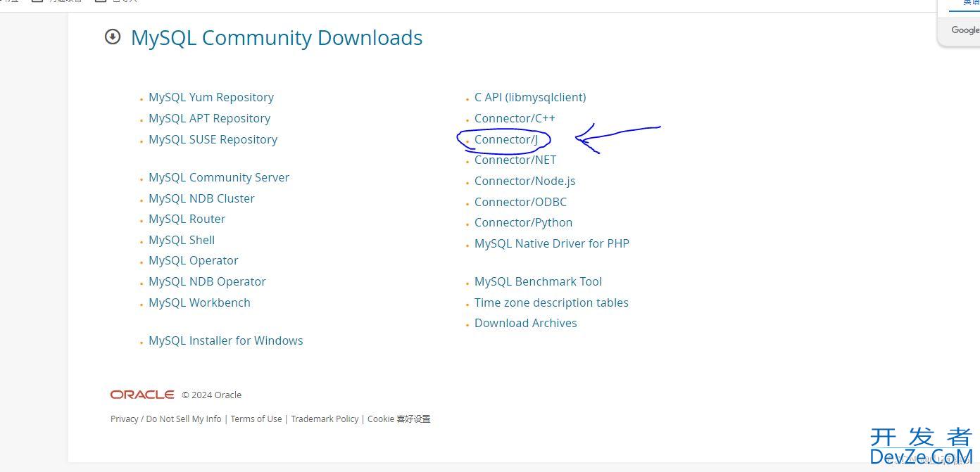Screen dimensions: 980x472
Task: Click the MySQL Shell link
Action: pyautogui.click(x=182, y=240)
